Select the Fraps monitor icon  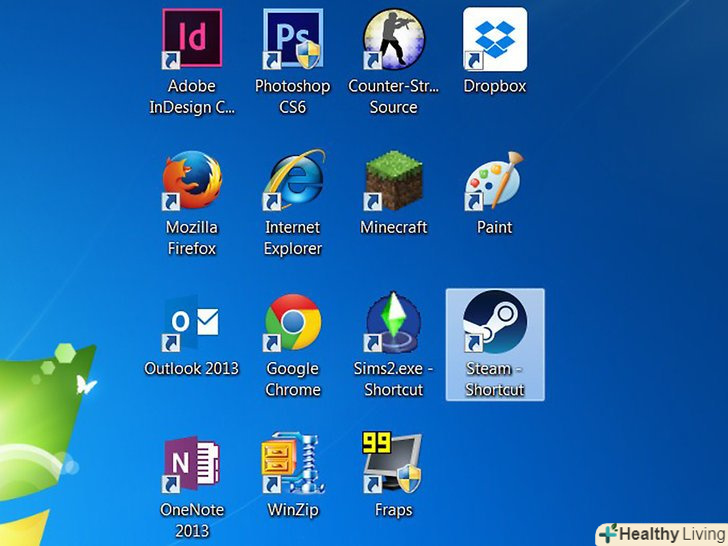393,462
